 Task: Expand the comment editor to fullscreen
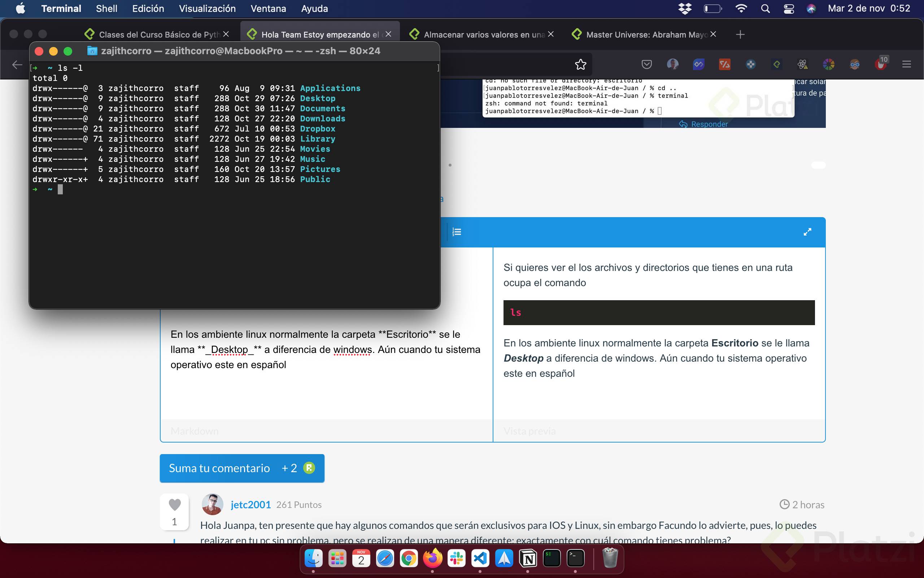pos(807,232)
